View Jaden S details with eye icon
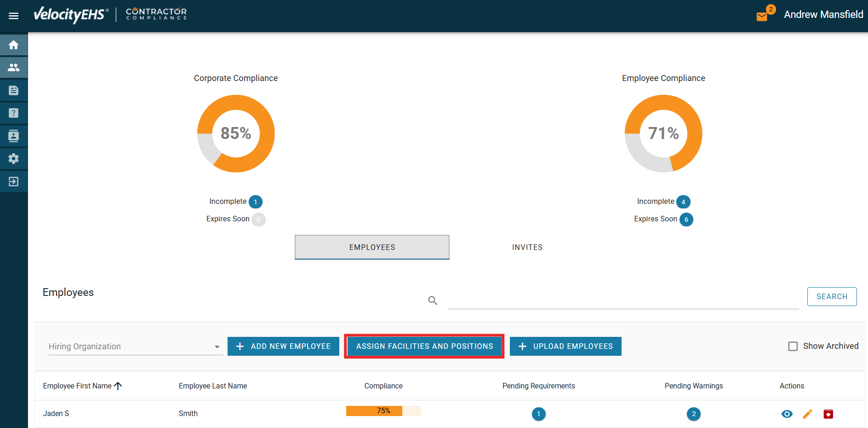 coord(787,414)
